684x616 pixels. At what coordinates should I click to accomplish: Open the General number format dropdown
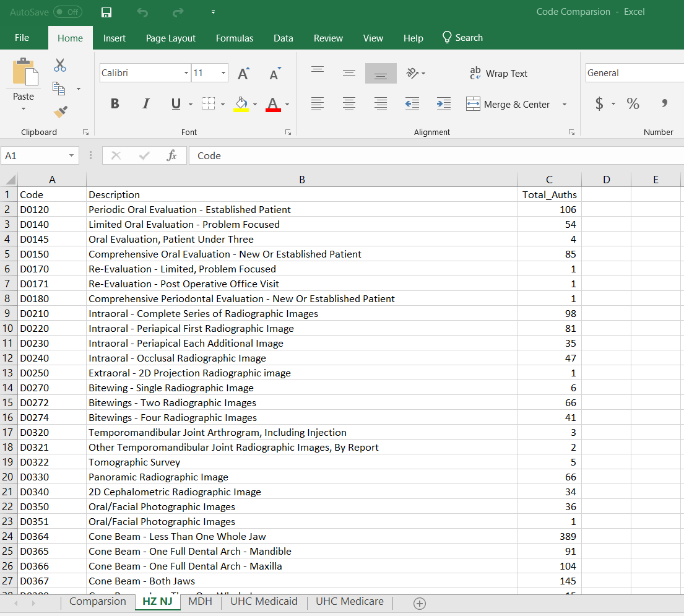point(680,72)
